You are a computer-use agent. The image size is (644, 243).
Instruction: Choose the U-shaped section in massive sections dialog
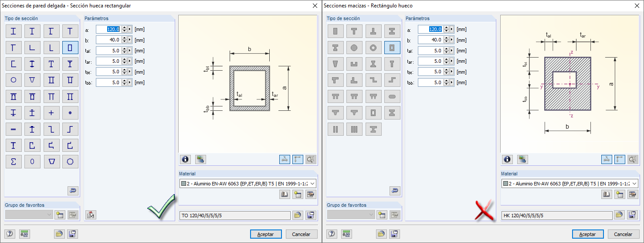coord(354,64)
